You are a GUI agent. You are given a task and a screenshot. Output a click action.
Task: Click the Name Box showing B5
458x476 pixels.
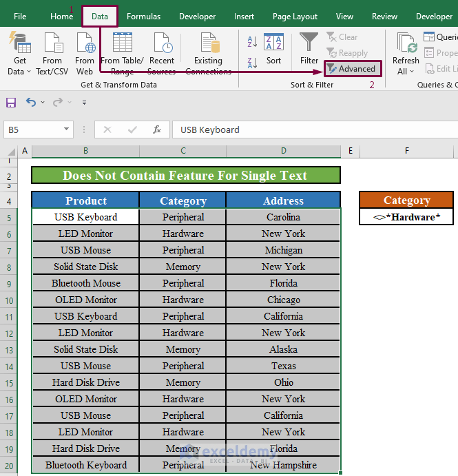coord(33,130)
